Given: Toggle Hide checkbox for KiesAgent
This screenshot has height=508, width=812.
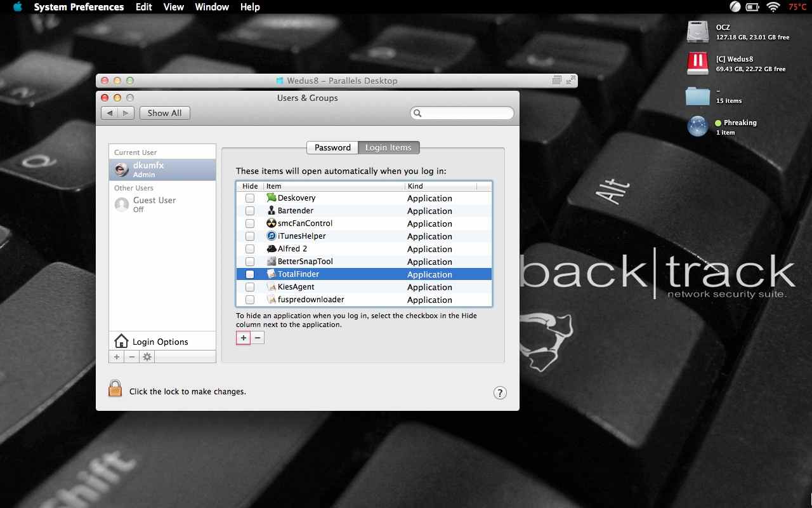Looking at the screenshot, I should point(250,287).
